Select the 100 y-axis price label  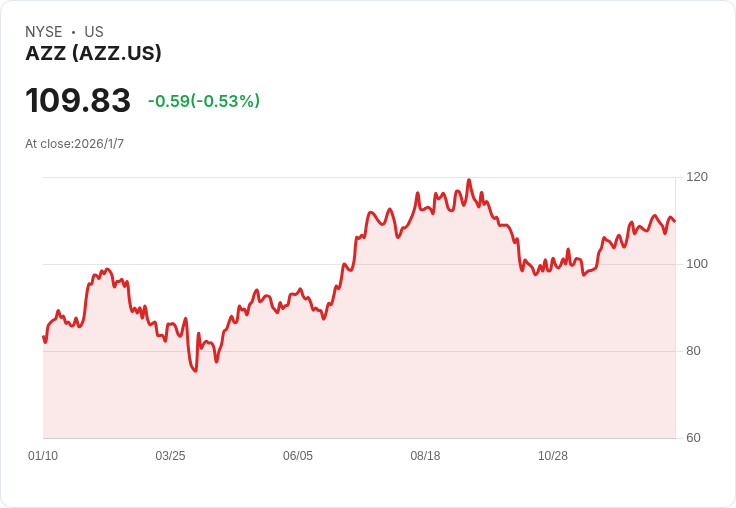697,264
